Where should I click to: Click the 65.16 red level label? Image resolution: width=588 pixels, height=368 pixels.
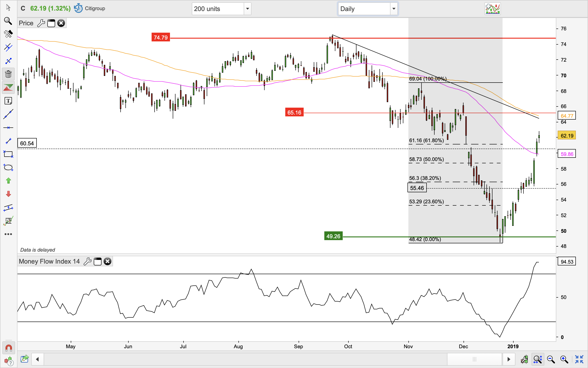[294, 112]
